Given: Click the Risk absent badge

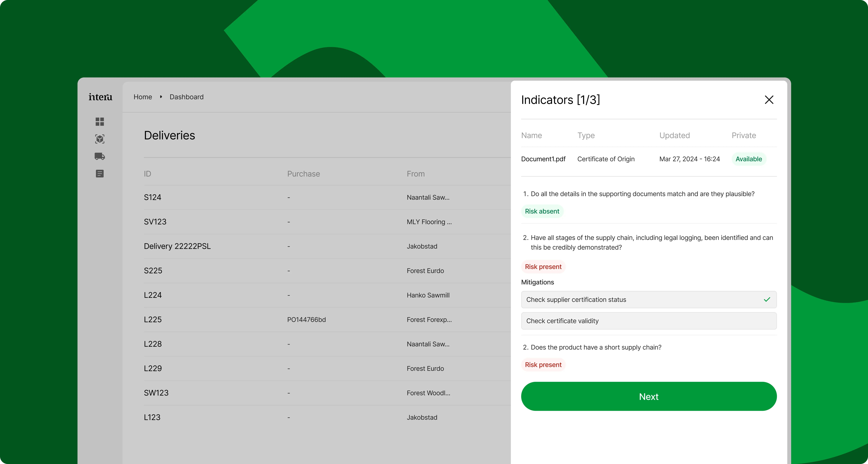Looking at the screenshot, I should [542, 212].
